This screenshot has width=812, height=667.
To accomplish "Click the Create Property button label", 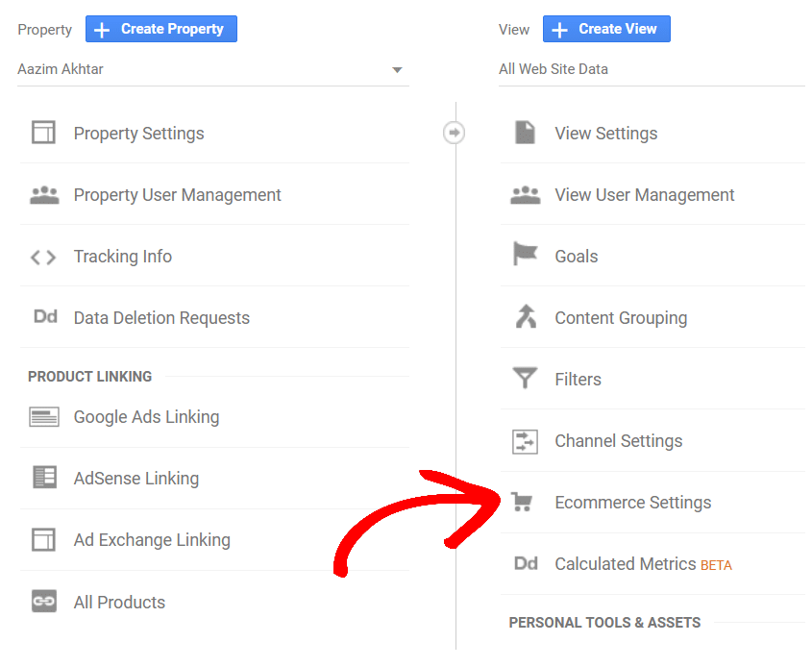I will click(172, 29).
